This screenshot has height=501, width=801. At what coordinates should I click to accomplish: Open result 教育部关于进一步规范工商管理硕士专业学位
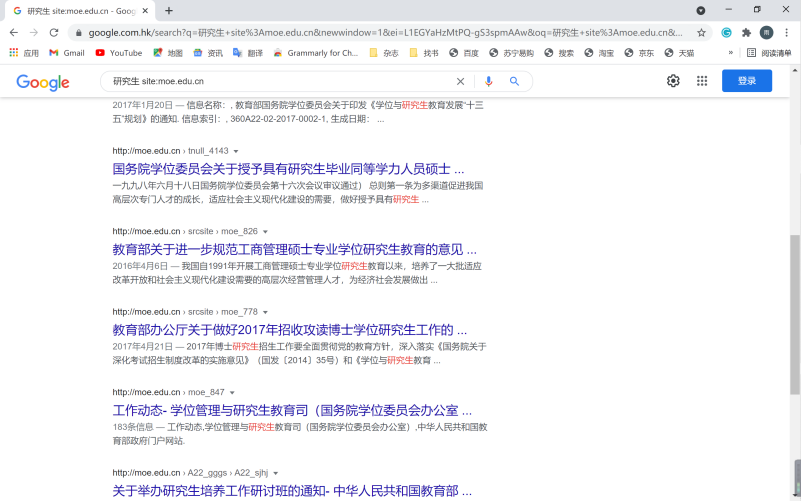(294, 250)
